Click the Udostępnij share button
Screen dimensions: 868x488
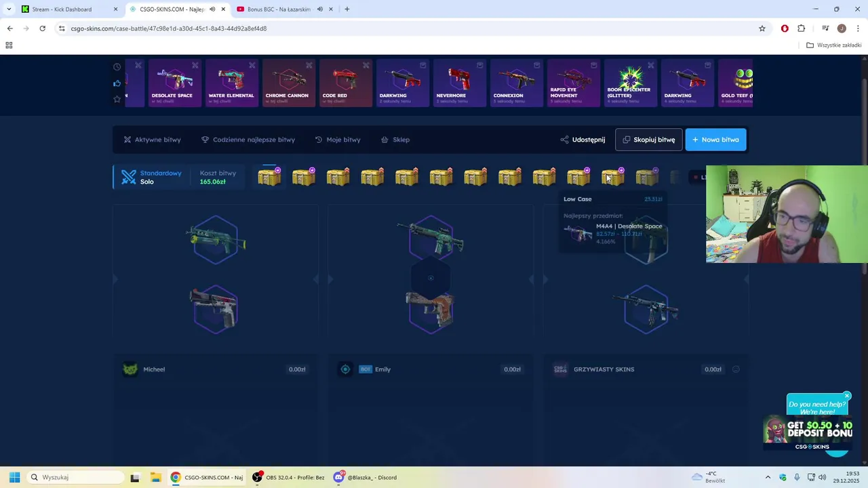click(583, 140)
